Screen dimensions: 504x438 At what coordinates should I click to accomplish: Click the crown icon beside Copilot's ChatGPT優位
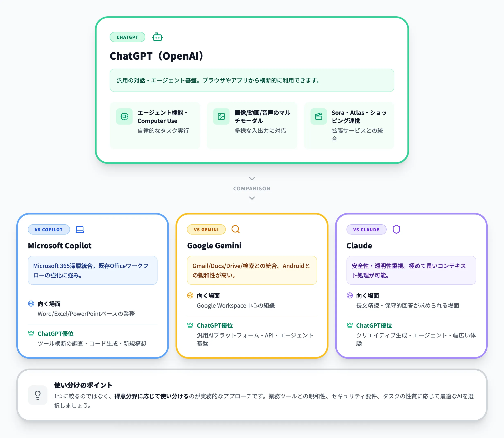31,333
